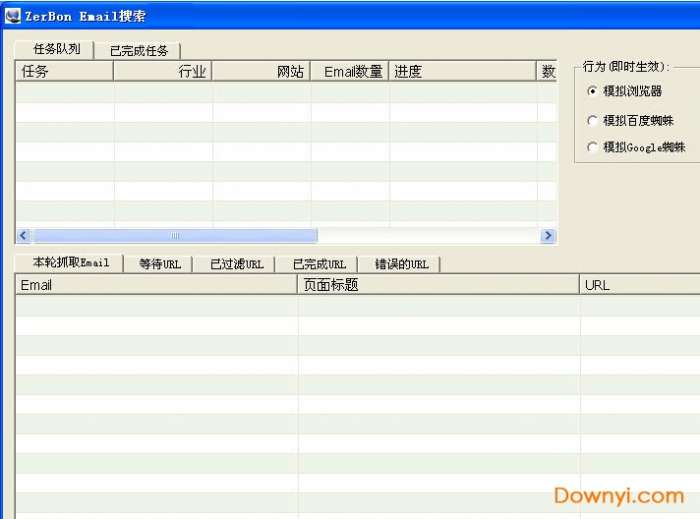Screen dimensions: 700x519
Task: Switch to the 本轮抓取Email tab
Action: (70, 263)
